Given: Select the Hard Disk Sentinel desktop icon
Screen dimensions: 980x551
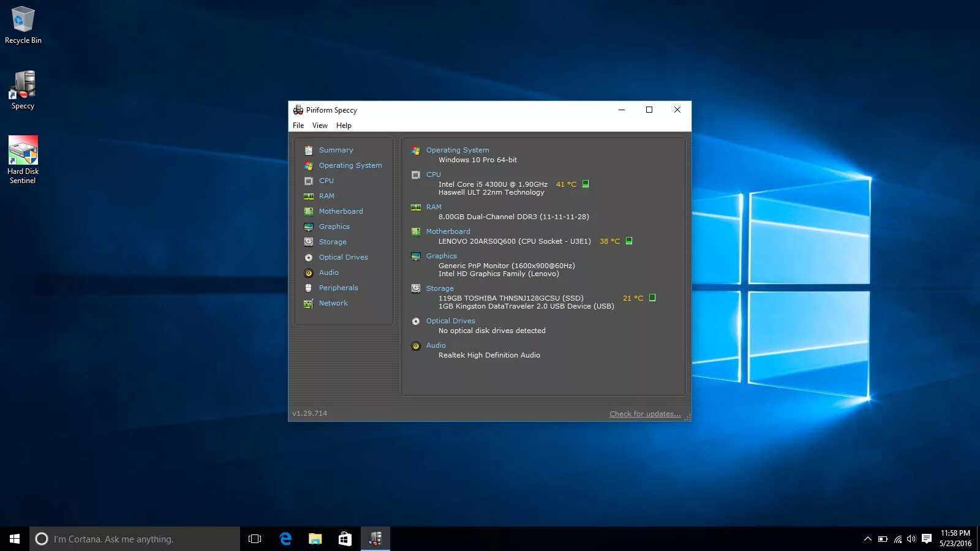Looking at the screenshot, I should 23,160.
